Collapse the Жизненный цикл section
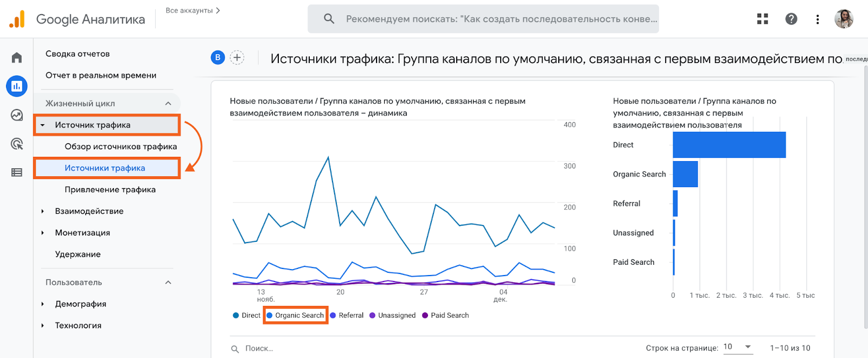 [x=168, y=104]
